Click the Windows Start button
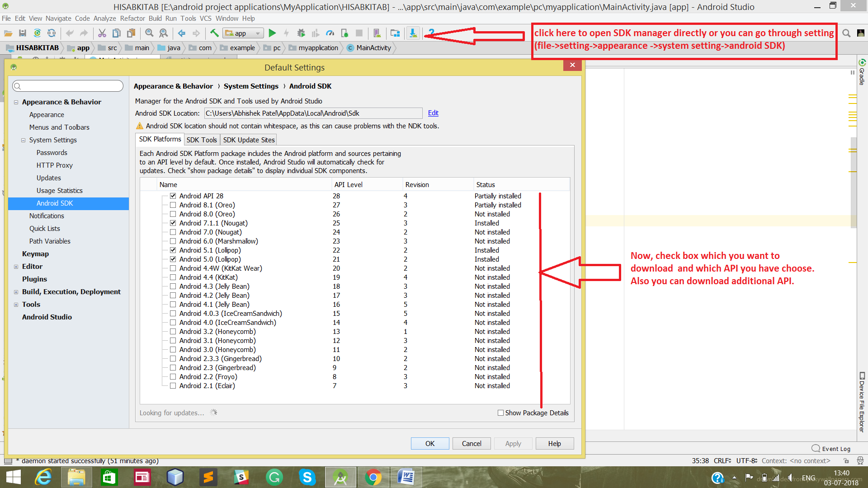This screenshot has width=868, height=488. [14, 477]
